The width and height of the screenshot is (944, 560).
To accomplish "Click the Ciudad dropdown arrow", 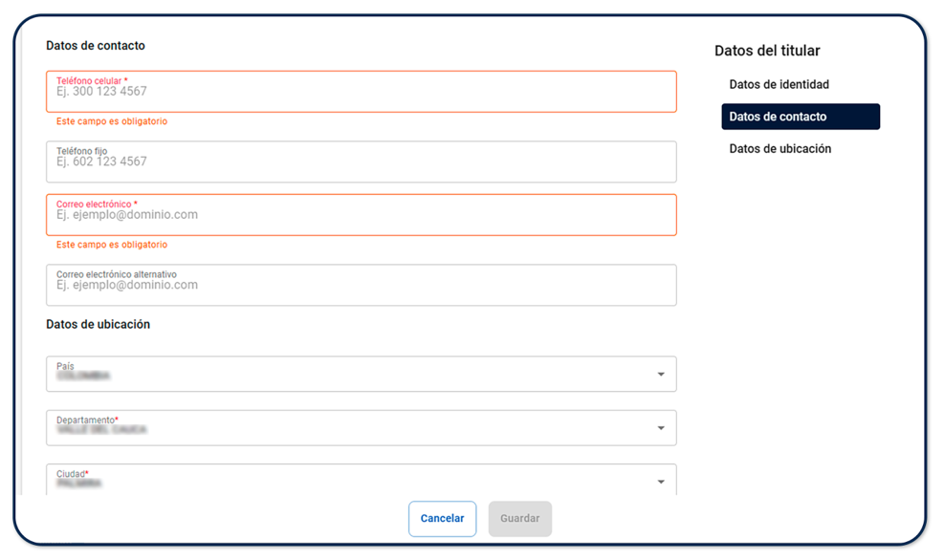I will tap(660, 482).
